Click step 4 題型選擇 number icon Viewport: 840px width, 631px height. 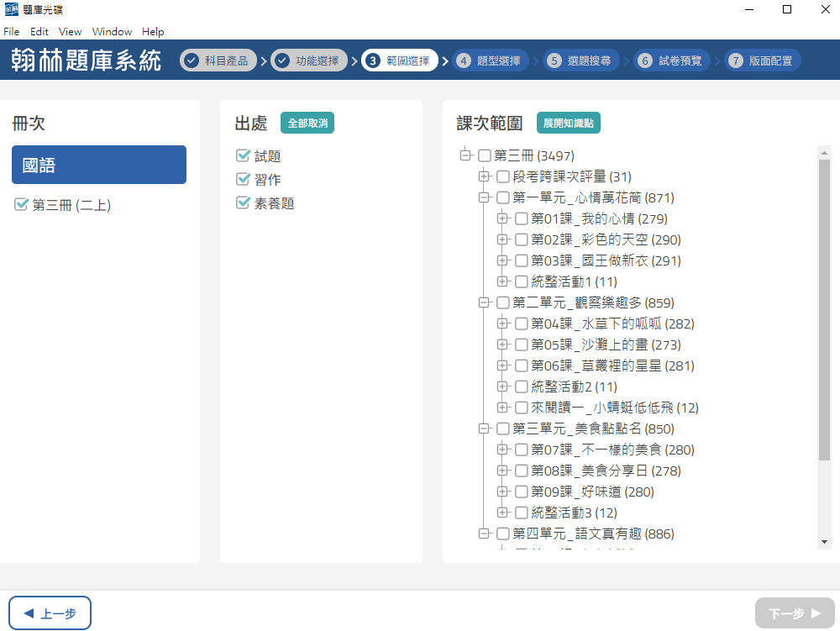[464, 60]
